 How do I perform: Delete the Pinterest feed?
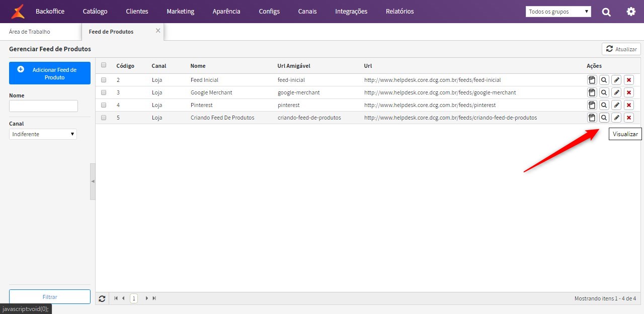[x=629, y=105]
